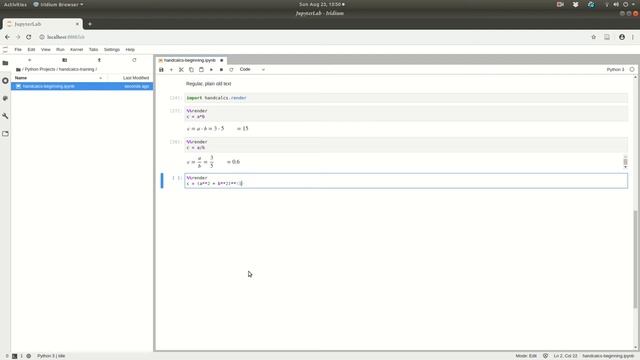Click the trusted shield icon in status bar
The image size is (640, 360).
click(545, 356)
